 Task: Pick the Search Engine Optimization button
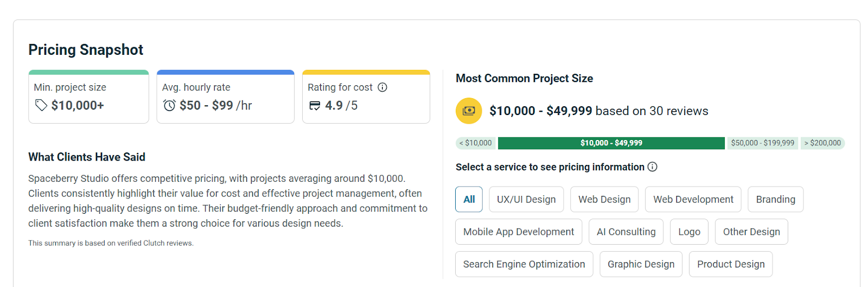pos(524,264)
